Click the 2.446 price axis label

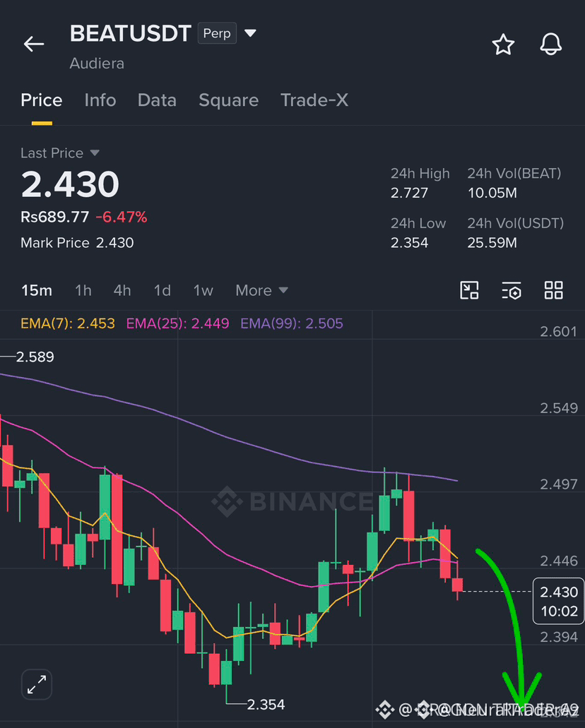(559, 561)
